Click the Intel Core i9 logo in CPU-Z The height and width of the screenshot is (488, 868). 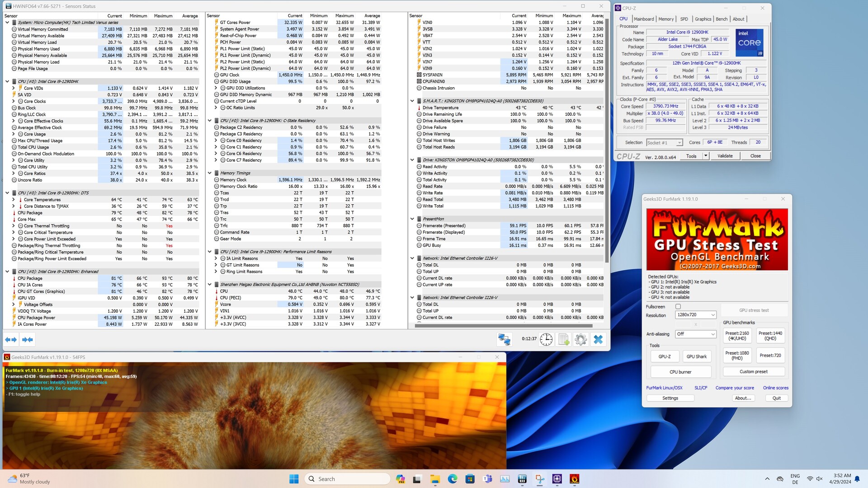(750, 42)
